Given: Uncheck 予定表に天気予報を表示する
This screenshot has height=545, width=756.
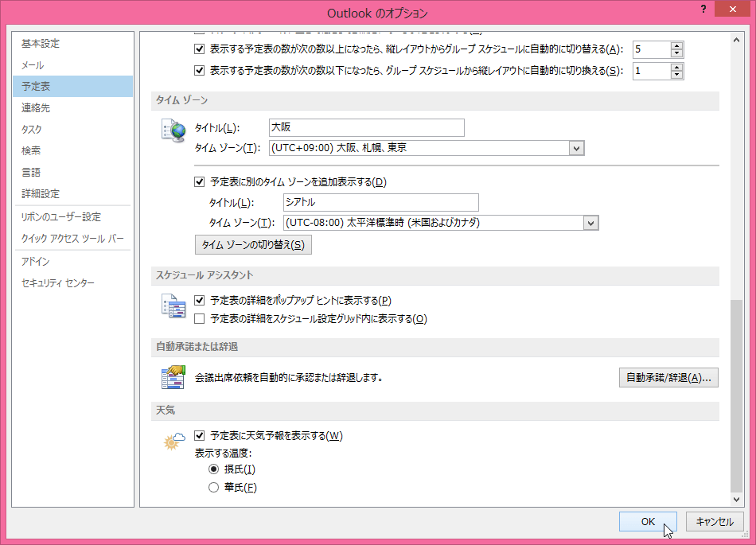Looking at the screenshot, I should click(199, 436).
